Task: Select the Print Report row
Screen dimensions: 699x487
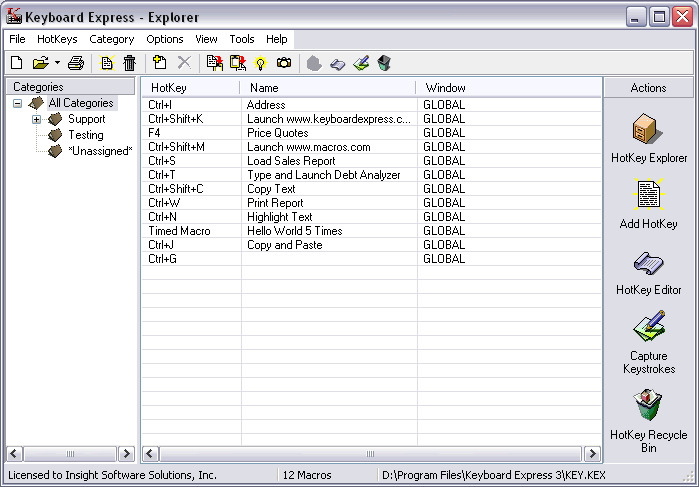Action: click(x=371, y=203)
